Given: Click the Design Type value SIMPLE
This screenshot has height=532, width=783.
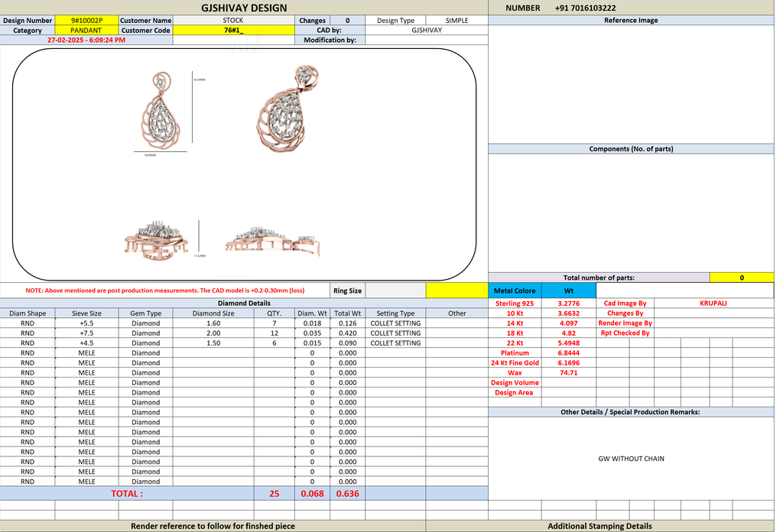Looking at the screenshot, I should [x=456, y=21].
